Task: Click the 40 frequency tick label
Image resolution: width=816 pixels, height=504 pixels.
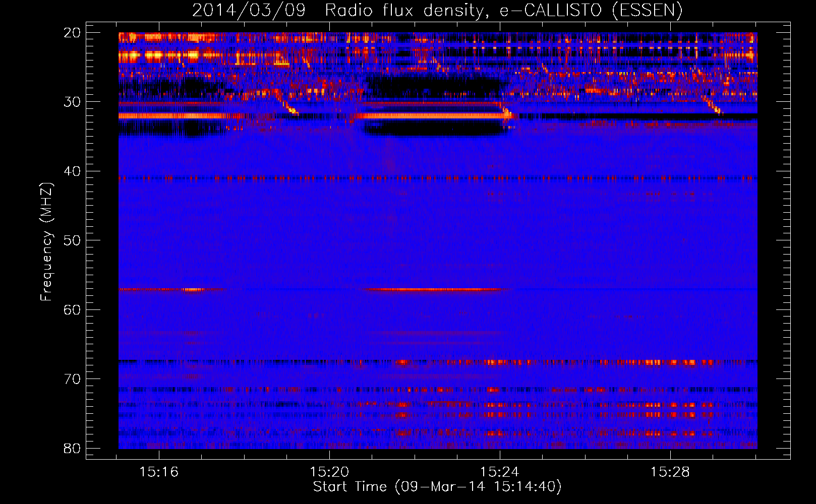Action: [72, 171]
